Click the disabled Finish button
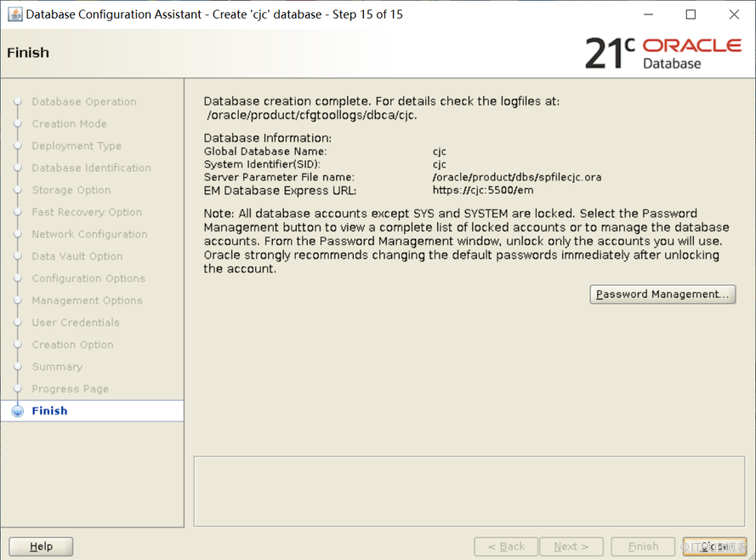756x560 pixels. (643, 546)
